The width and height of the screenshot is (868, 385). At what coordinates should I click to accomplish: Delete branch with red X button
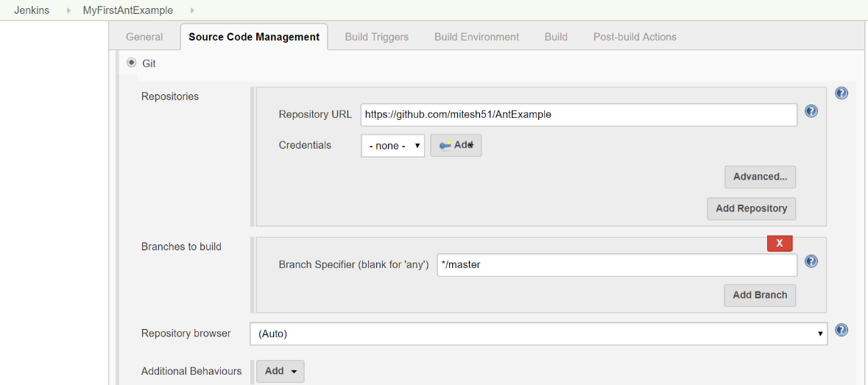click(780, 244)
